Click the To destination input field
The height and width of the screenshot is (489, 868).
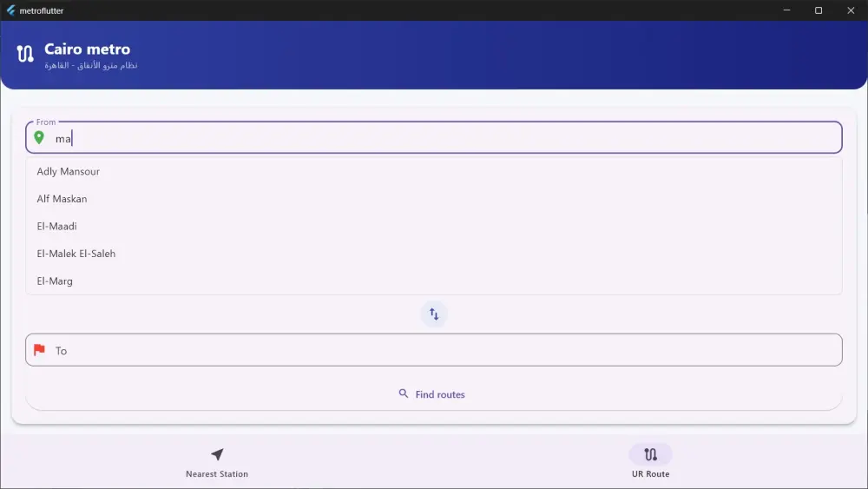tap(434, 350)
